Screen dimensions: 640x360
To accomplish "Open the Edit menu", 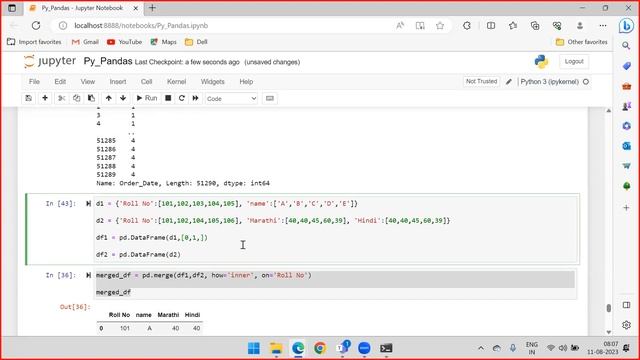I will pos(60,82).
